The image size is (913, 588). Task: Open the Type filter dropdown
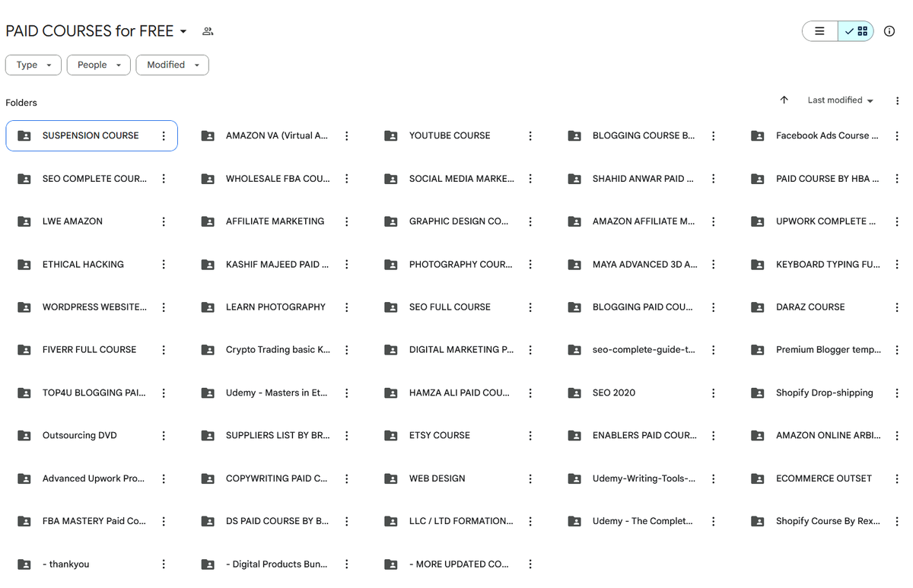(33, 65)
